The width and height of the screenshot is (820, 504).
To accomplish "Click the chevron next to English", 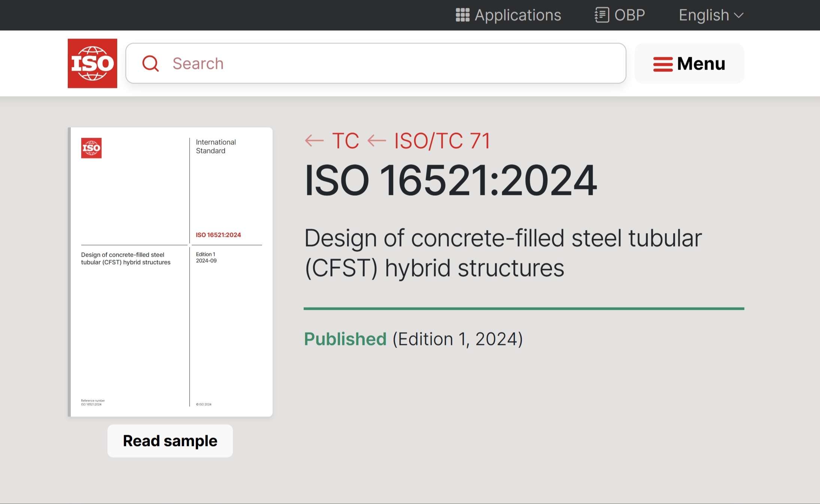I will click(x=739, y=15).
